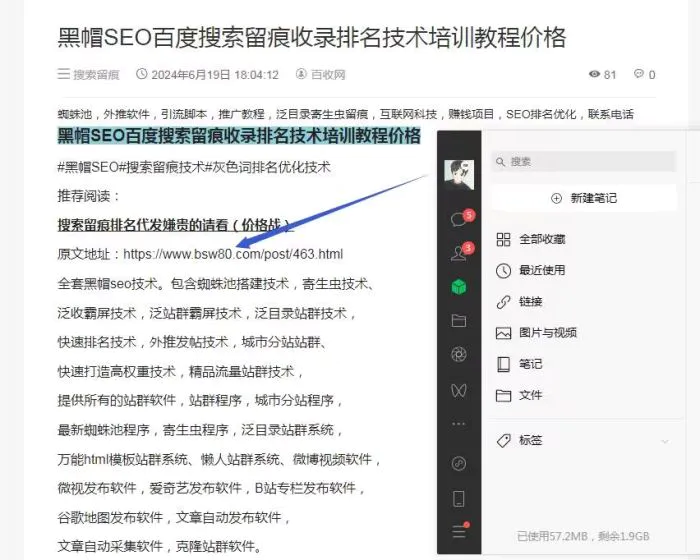Click the clock icon beside post date

coord(142,74)
